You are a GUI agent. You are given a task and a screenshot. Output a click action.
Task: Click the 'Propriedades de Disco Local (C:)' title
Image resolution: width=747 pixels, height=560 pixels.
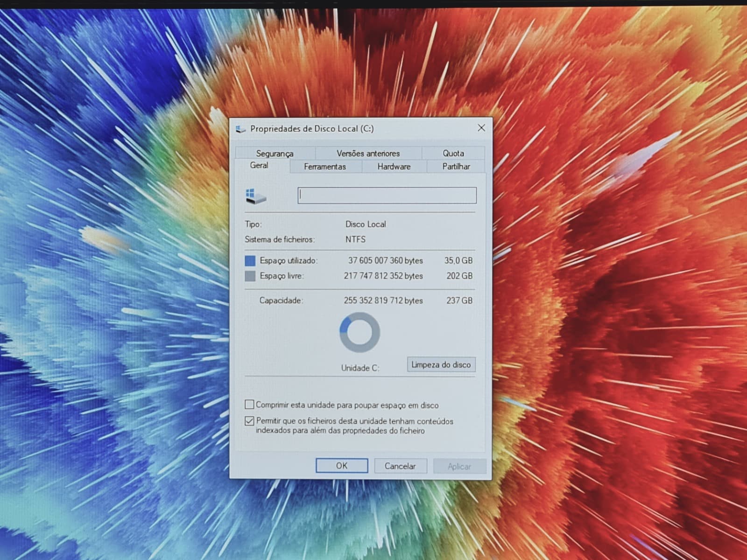click(x=312, y=128)
